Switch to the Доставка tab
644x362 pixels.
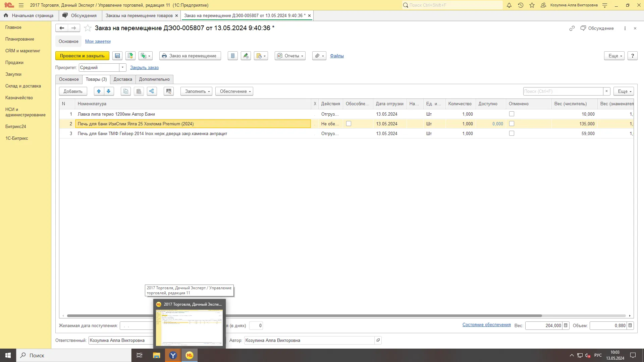pyautogui.click(x=123, y=79)
